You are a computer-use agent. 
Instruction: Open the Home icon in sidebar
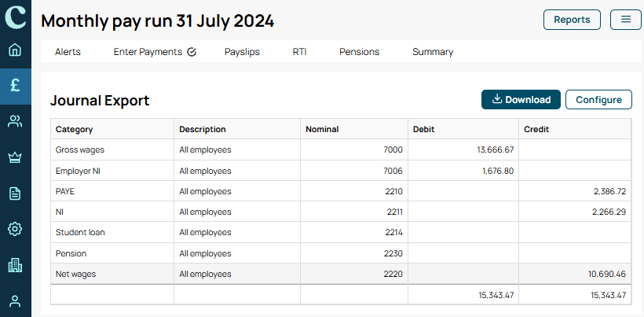pos(15,50)
